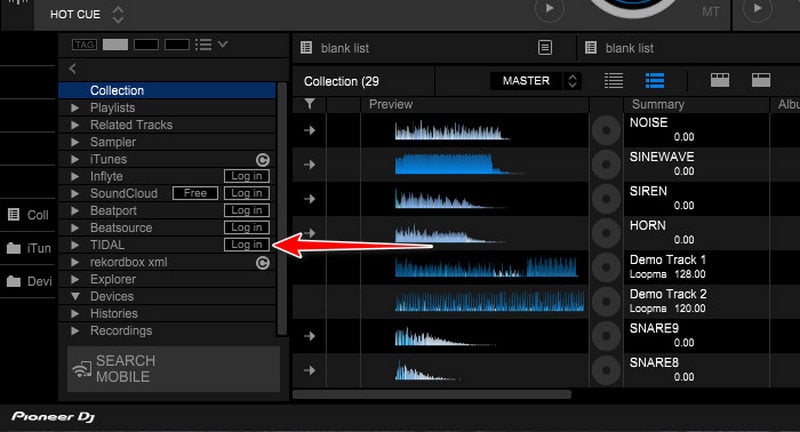Viewport: 800px width, 432px height.
Task: Expand the Inflyte node
Action: tap(75, 176)
